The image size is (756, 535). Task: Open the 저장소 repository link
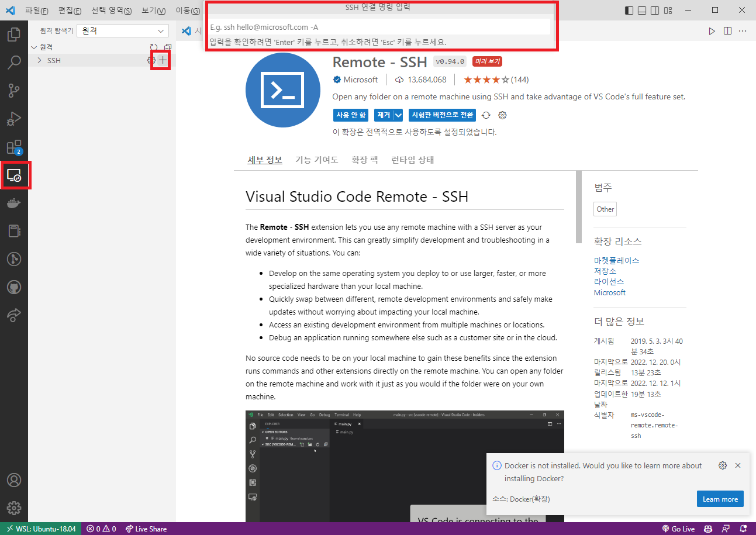(605, 271)
